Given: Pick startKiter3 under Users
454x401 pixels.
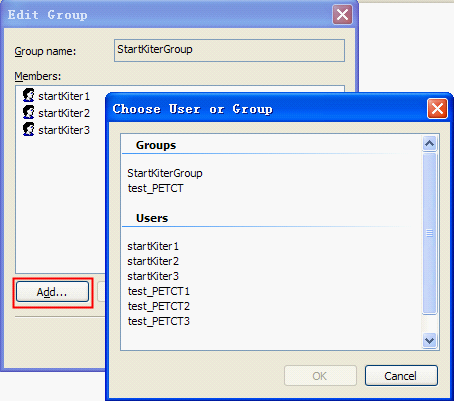Looking at the screenshot, I should tap(153, 276).
